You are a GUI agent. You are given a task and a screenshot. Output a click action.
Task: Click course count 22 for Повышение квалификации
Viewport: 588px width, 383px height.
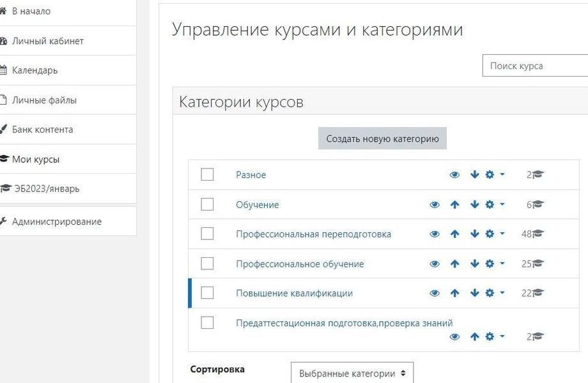tap(532, 293)
